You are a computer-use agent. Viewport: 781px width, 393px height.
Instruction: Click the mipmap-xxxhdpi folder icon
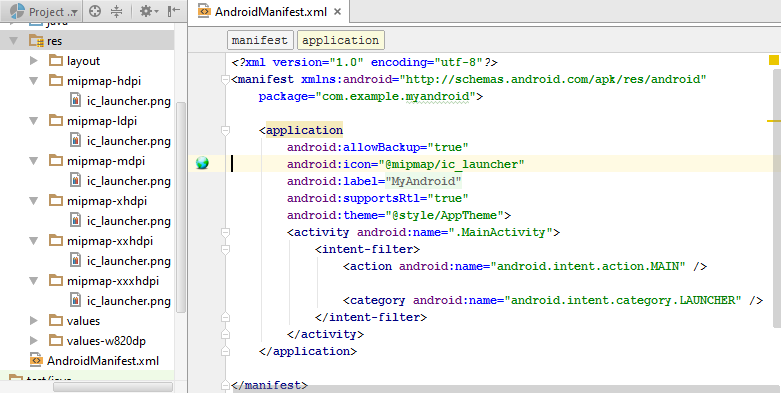pos(56,281)
